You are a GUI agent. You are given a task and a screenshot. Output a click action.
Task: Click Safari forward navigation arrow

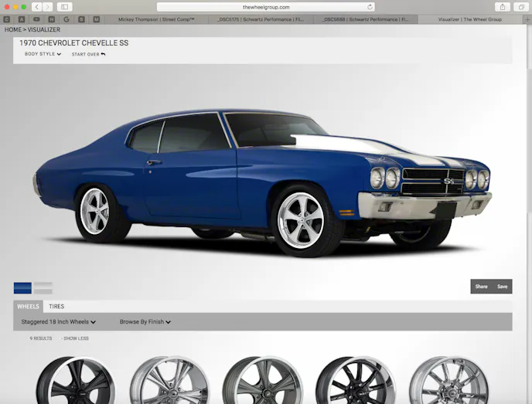48,7
